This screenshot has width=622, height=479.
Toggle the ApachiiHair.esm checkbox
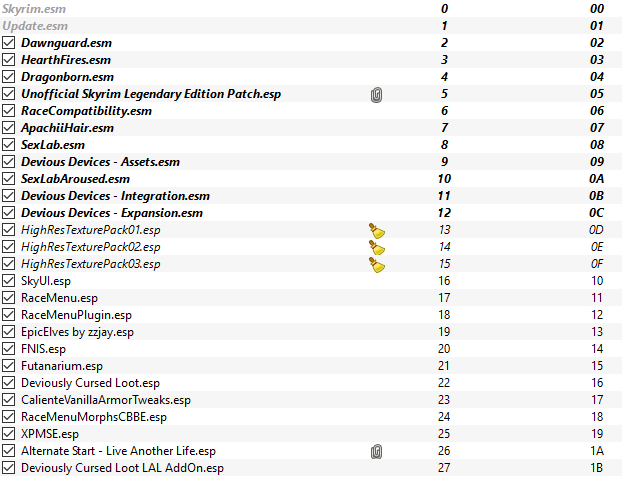click(x=8, y=128)
